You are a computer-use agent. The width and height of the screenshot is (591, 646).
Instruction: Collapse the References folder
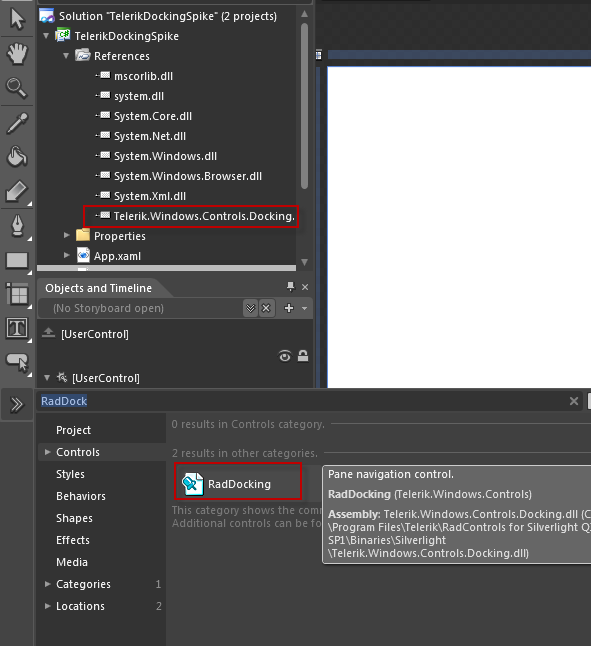[66, 56]
